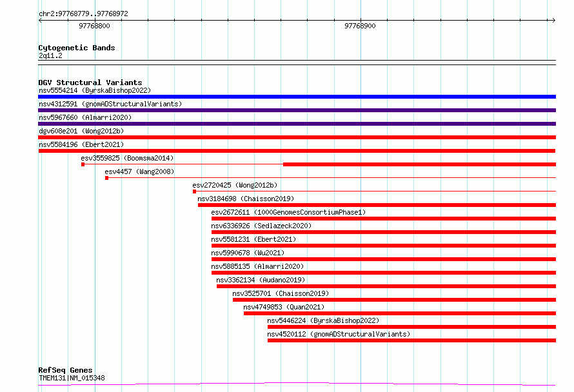574x392 pixels.
Task: Click the nsv5554214 (ByrskaBishop2022) label
Action: point(95,90)
